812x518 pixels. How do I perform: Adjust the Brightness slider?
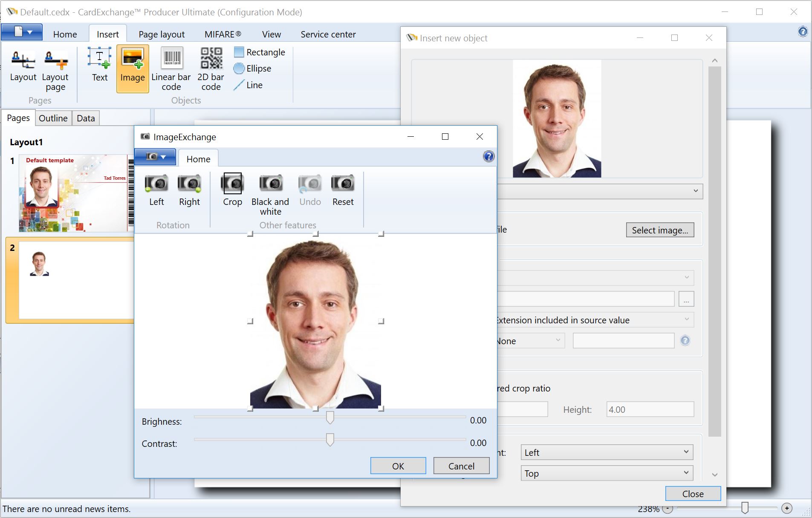point(330,417)
